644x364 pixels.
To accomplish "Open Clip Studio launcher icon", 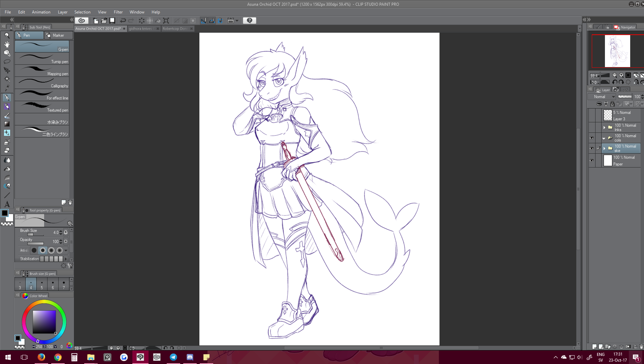I will click(x=82, y=21).
